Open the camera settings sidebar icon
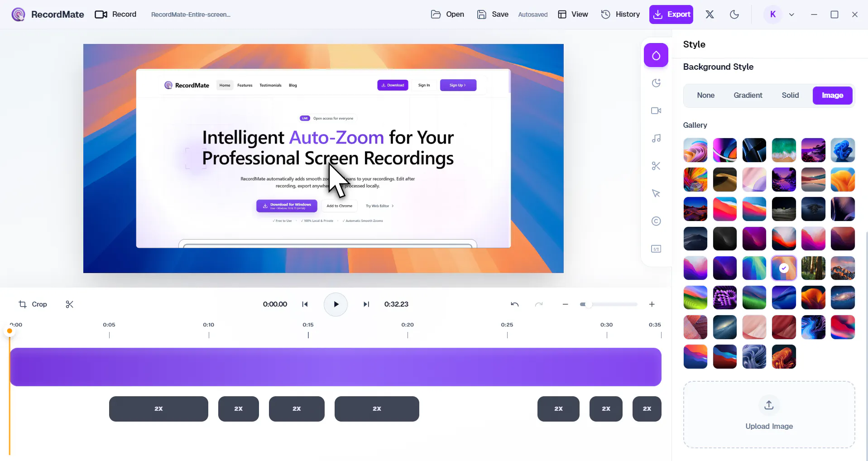Image resolution: width=868 pixels, height=461 pixels. [x=656, y=110]
